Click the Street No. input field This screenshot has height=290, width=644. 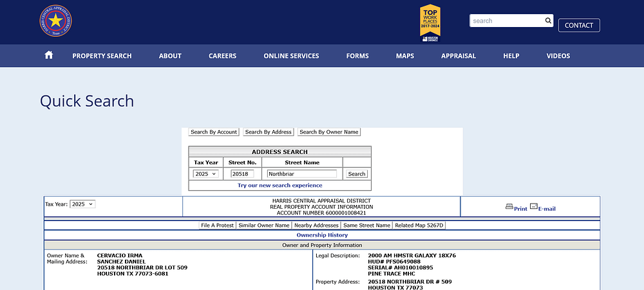pyautogui.click(x=242, y=174)
